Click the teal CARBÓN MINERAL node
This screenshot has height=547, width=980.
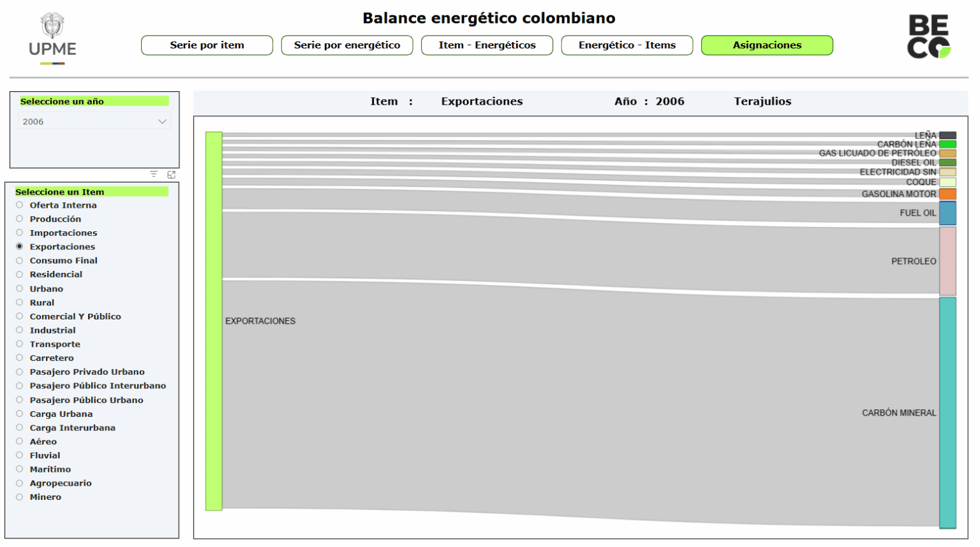tap(947, 412)
